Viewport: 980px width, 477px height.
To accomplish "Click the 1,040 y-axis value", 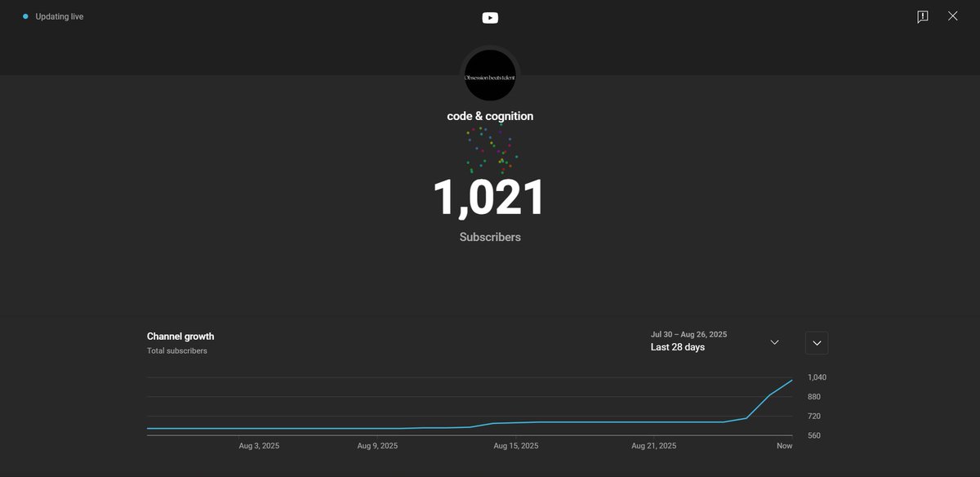I will pos(817,377).
